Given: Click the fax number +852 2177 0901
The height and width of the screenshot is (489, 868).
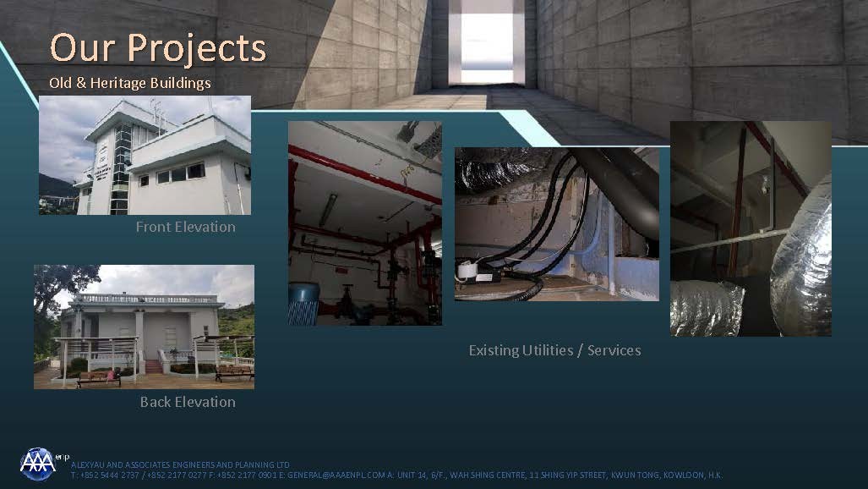Looking at the screenshot, I should [241, 475].
